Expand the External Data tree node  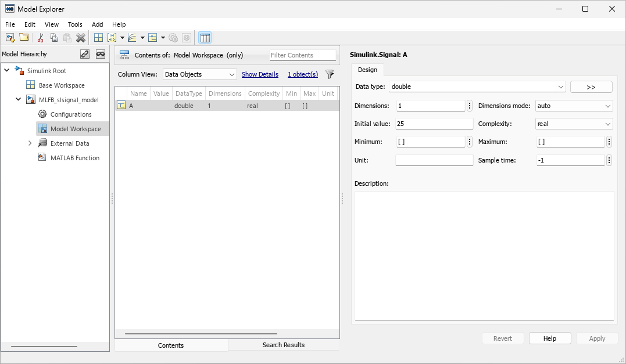[x=30, y=143]
